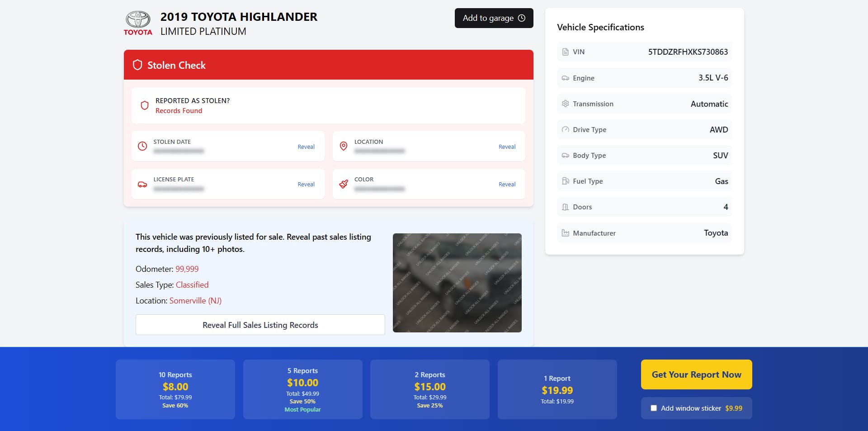868x431 pixels.
Task: Click the clock icon for Stolen Date
Action: pyautogui.click(x=142, y=146)
